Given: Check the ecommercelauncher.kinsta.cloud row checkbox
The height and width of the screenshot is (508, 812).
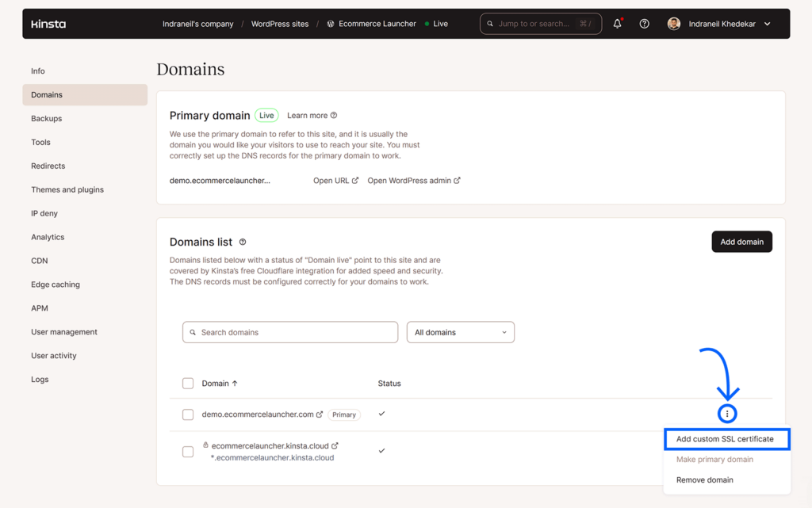Looking at the screenshot, I should (x=188, y=452).
